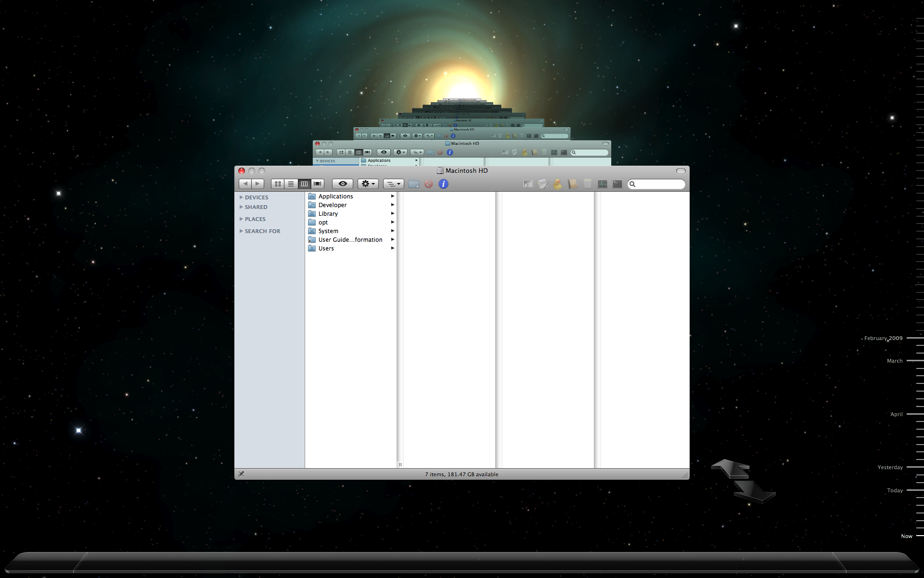This screenshot has height=578, width=924.
Task: Switch to list view
Action: pyautogui.click(x=291, y=184)
